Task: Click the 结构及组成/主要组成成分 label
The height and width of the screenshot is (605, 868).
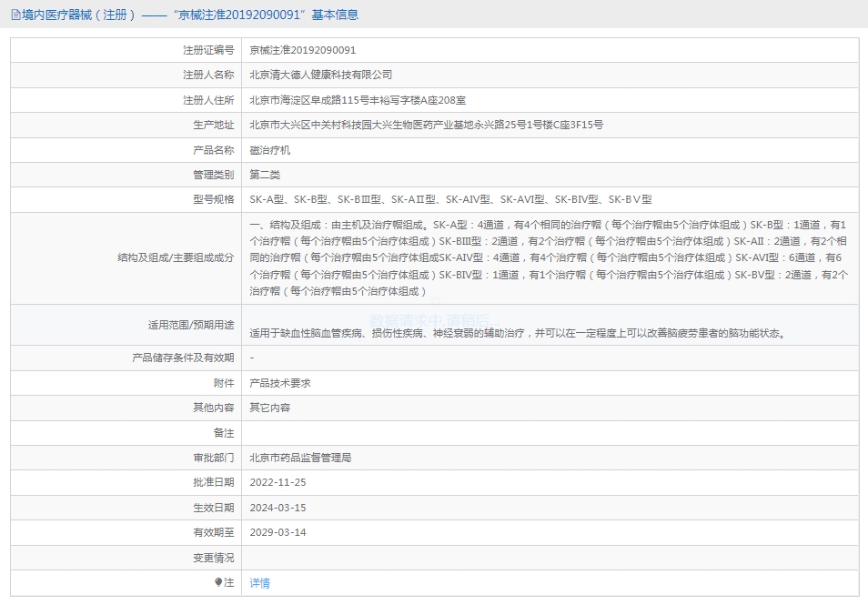Action: click(176, 258)
